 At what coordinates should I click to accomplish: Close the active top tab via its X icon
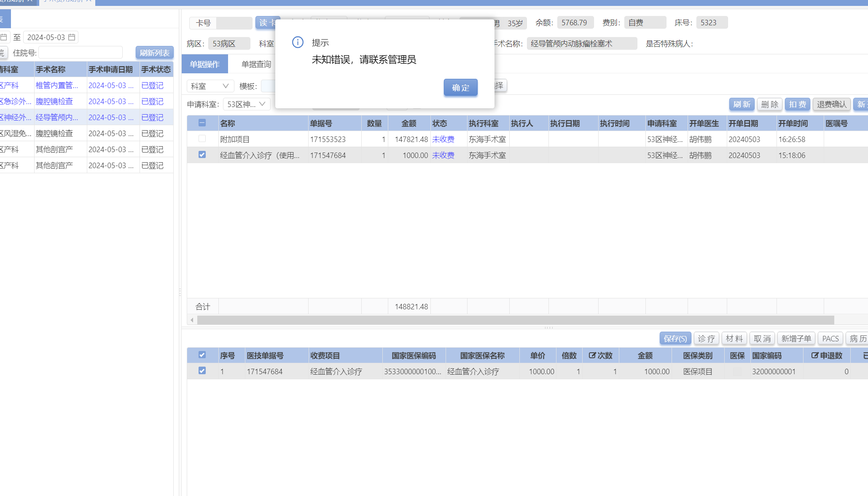89,1
